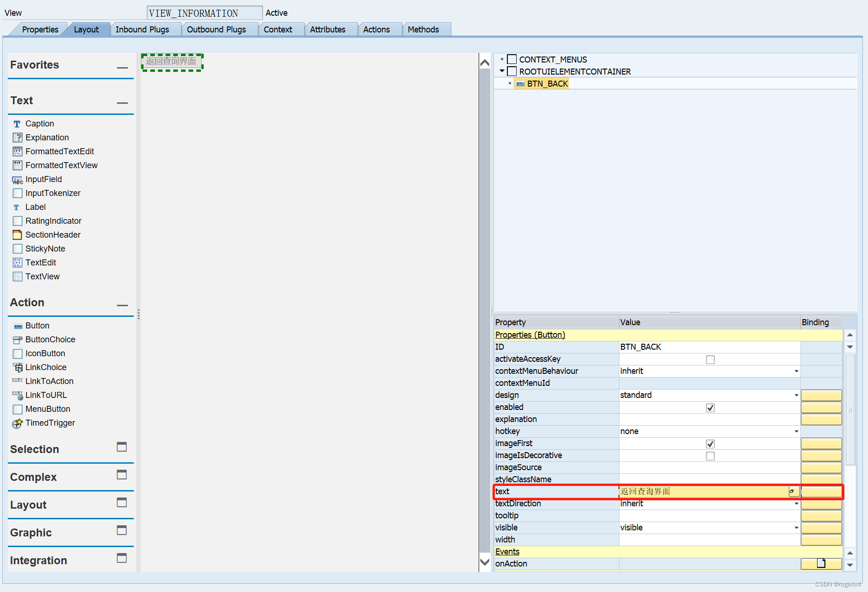Select the StickyNote icon
Viewport: 868px width, 592px height.
[x=17, y=249]
